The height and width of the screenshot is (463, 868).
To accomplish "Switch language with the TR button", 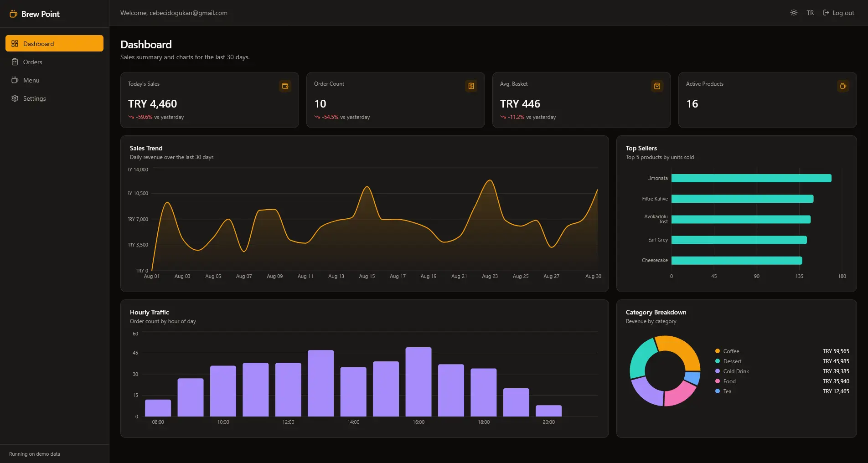I will (810, 13).
